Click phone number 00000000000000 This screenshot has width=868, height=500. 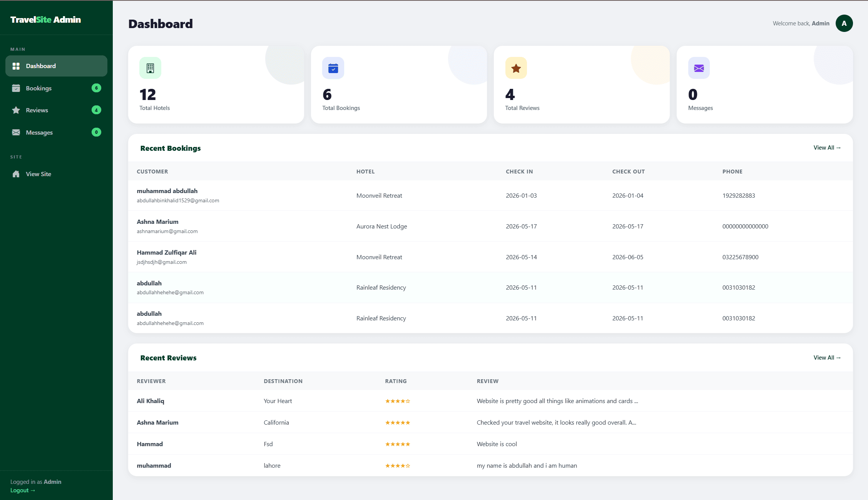point(745,226)
